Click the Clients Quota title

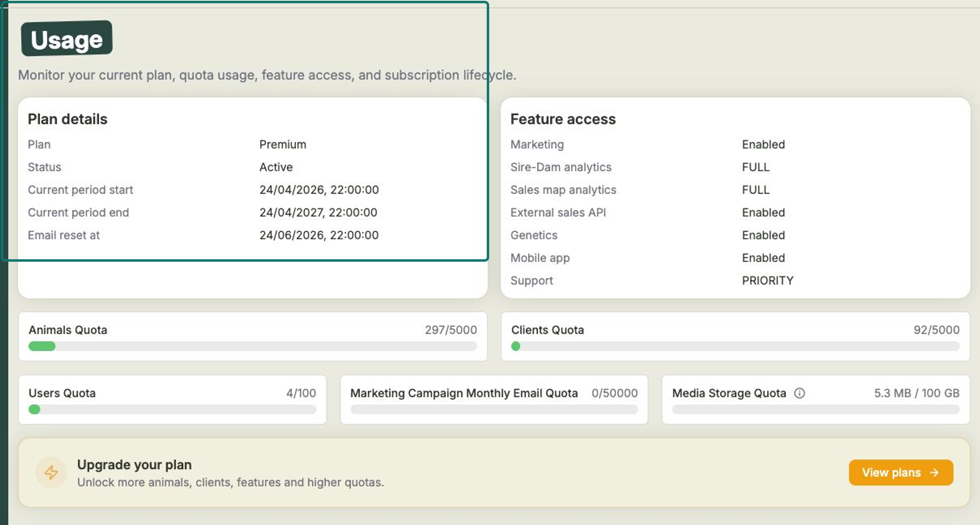548,330
